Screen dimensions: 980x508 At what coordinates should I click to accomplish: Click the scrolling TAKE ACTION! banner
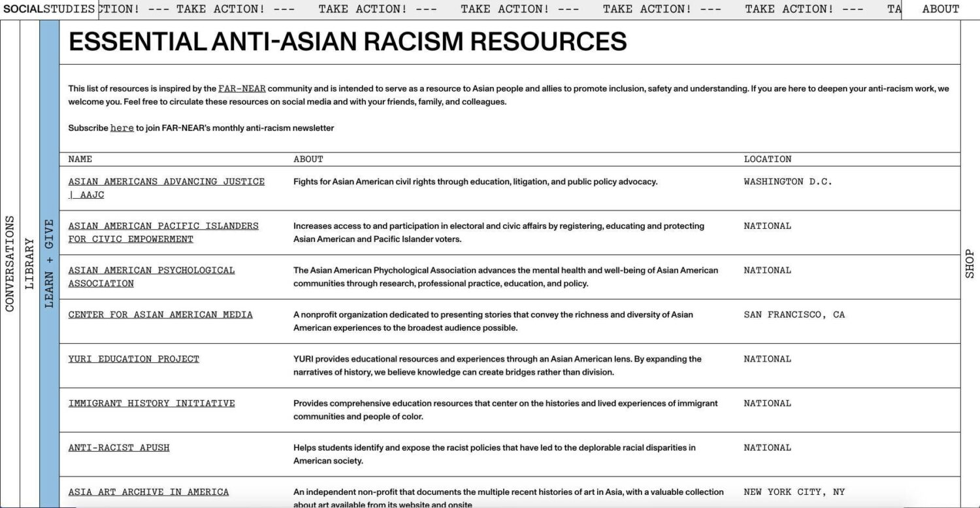tap(499, 9)
